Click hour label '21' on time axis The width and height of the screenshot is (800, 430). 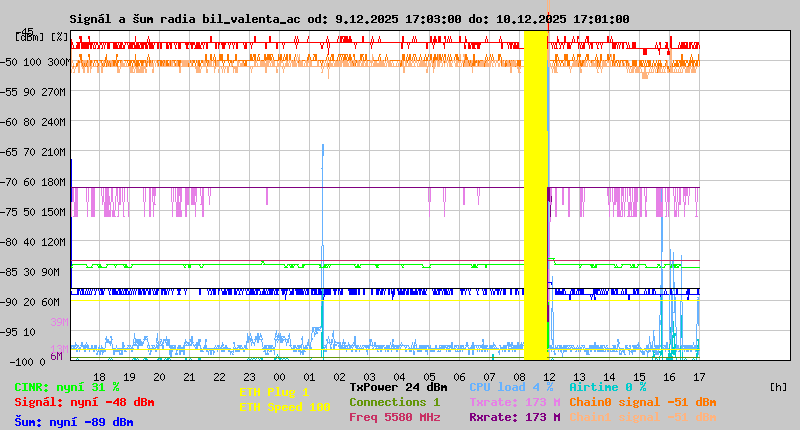pyautogui.click(x=189, y=377)
